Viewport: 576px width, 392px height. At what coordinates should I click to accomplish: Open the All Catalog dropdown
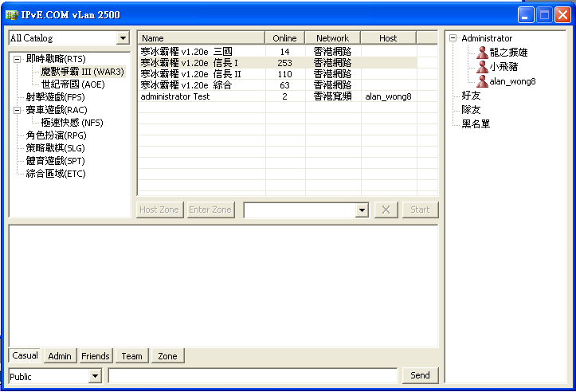122,38
